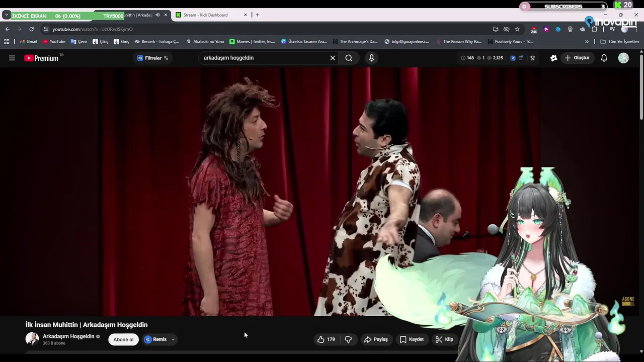
Task: Click the install app icon in address bar
Action: point(496,29)
